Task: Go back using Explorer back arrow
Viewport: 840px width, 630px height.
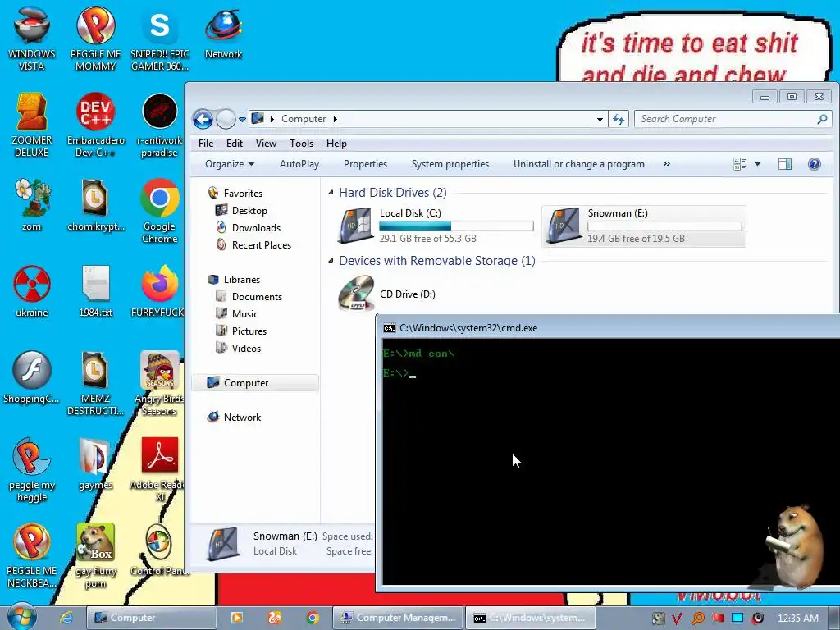Action: click(203, 119)
